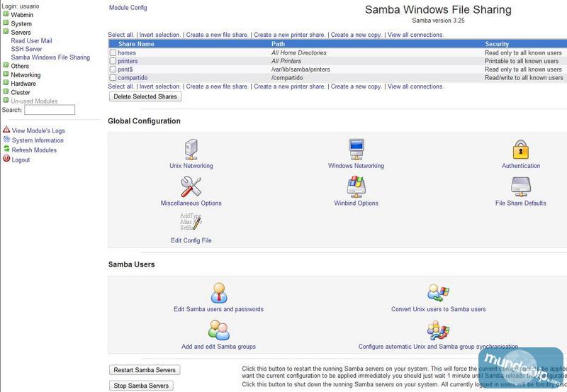This screenshot has height=392, width=567.
Task: Click bottom 'View all connections.' link below table
Action: (x=415, y=86)
